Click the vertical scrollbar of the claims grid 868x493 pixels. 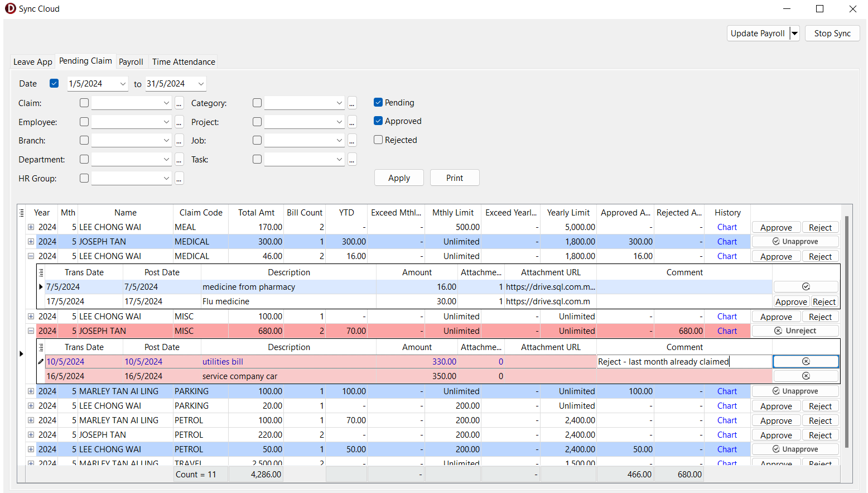pos(846,335)
